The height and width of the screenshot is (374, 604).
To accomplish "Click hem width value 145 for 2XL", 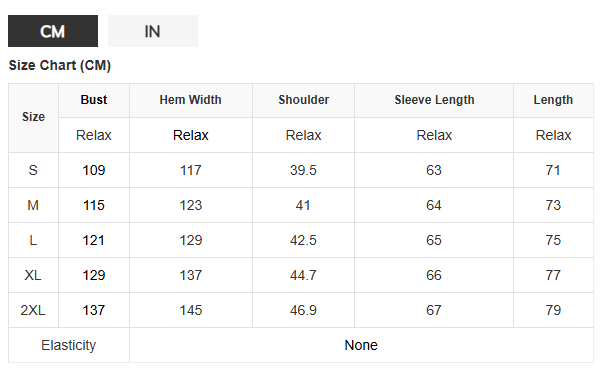I will click(191, 310).
